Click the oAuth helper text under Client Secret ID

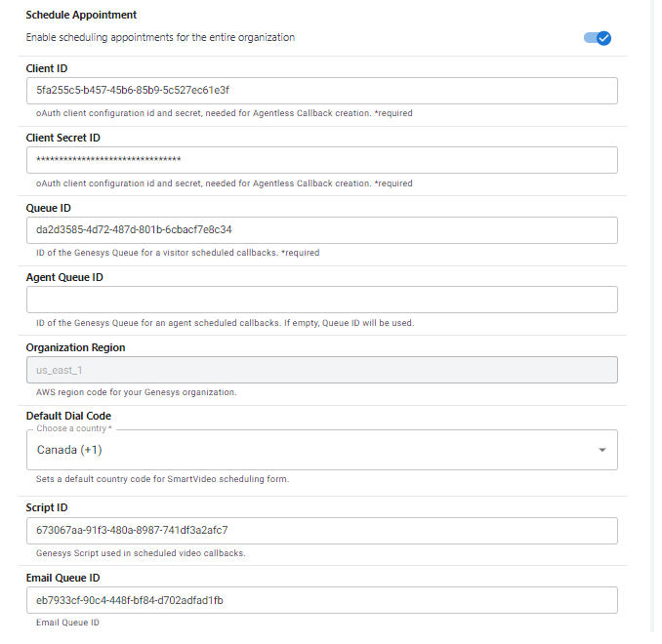pyautogui.click(x=224, y=183)
